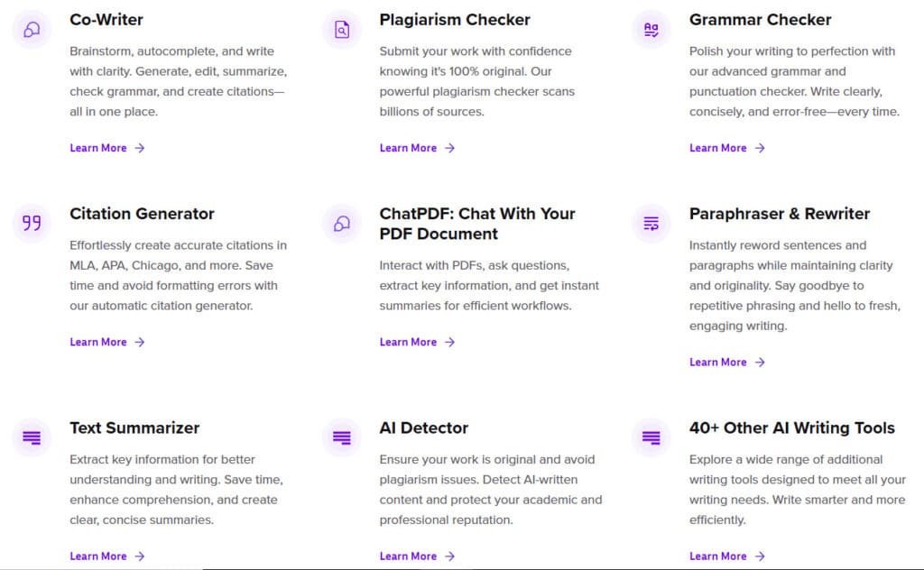The width and height of the screenshot is (924, 570).
Task: Click the ChatPDF: Chat With Your PDF Document heading
Action: [x=477, y=224]
